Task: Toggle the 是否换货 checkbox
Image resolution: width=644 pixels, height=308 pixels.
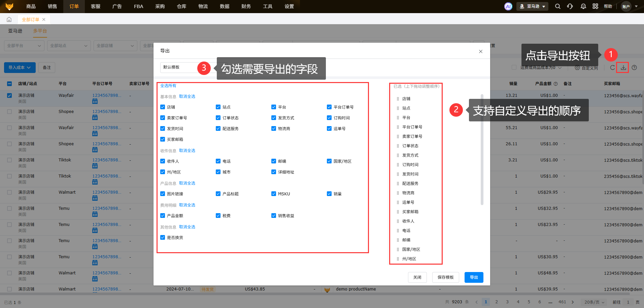Action: (163, 238)
